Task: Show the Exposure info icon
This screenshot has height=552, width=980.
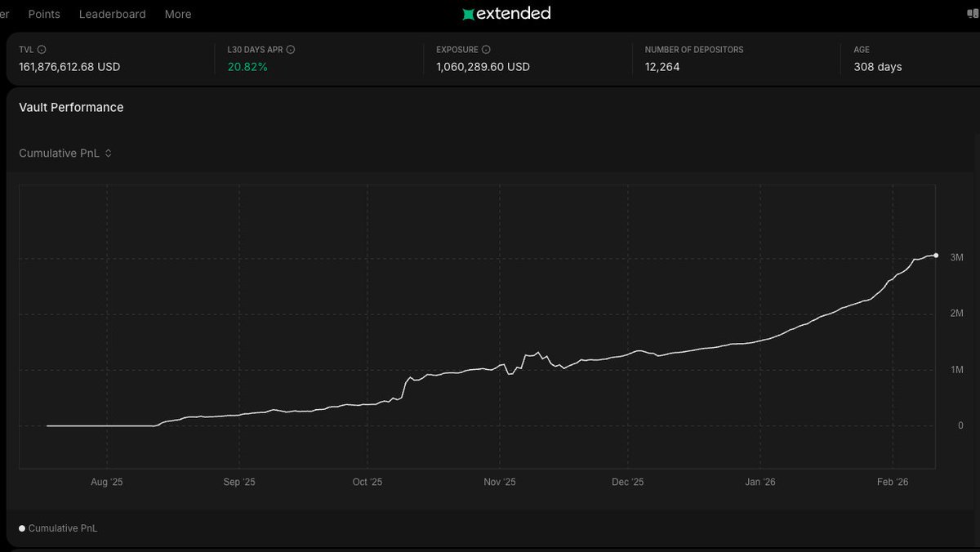Action: [x=486, y=50]
